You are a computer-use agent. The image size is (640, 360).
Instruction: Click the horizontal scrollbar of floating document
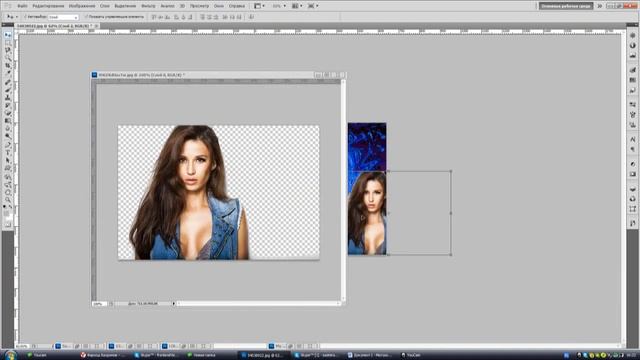click(259, 304)
